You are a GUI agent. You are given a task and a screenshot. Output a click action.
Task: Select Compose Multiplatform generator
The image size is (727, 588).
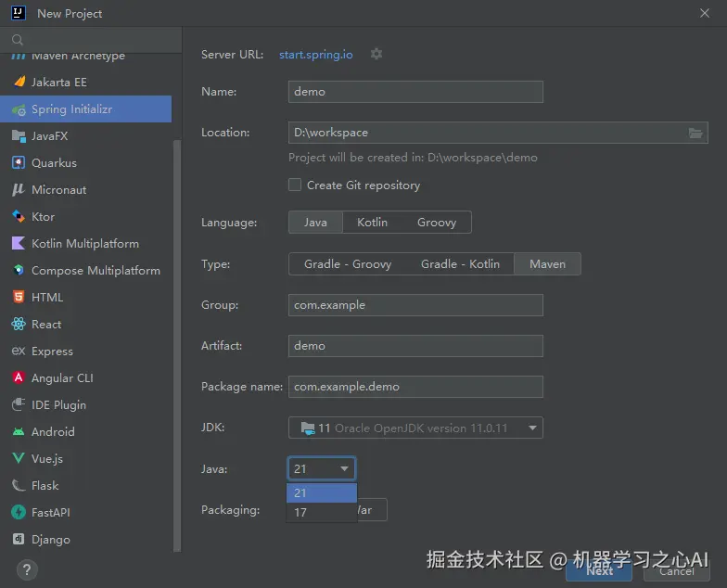(x=85, y=271)
